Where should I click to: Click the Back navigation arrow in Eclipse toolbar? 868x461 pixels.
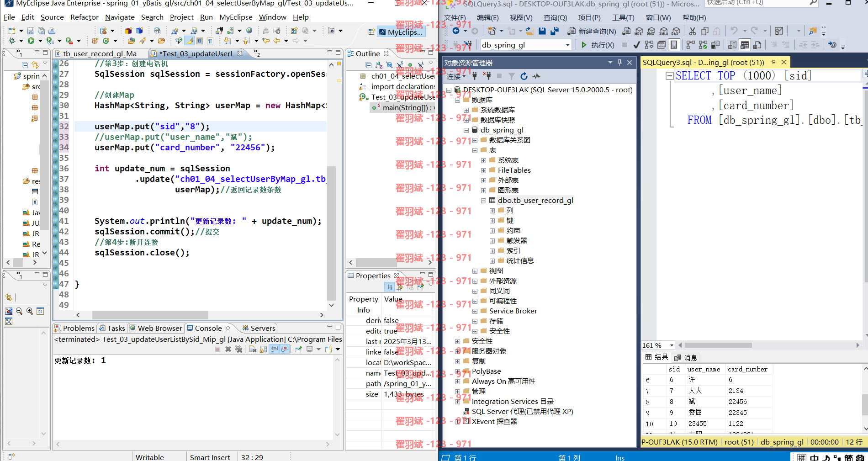coord(277,41)
